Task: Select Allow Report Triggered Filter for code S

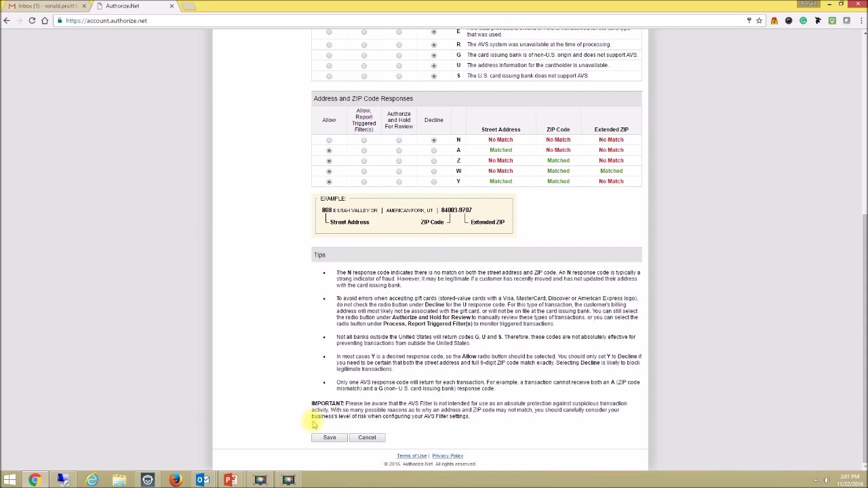Action: (x=364, y=76)
